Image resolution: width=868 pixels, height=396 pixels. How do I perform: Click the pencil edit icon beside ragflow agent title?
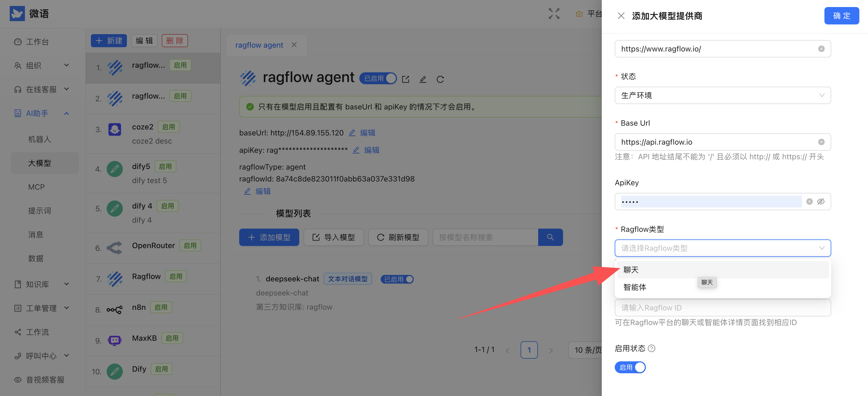tap(423, 79)
